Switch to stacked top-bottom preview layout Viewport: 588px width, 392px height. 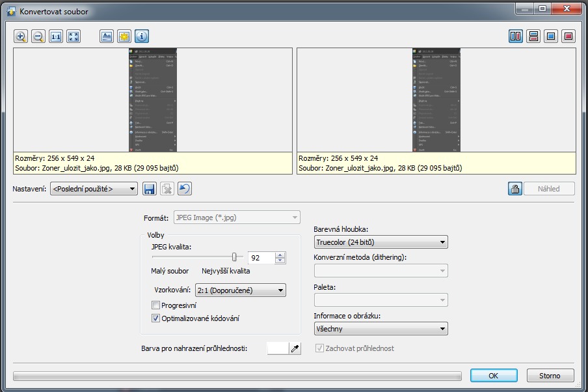coord(533,36)
